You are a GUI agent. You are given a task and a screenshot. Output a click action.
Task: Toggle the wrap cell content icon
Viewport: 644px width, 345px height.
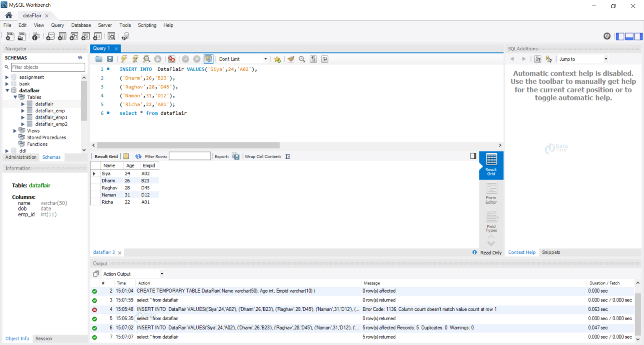(x=288, y=156)
